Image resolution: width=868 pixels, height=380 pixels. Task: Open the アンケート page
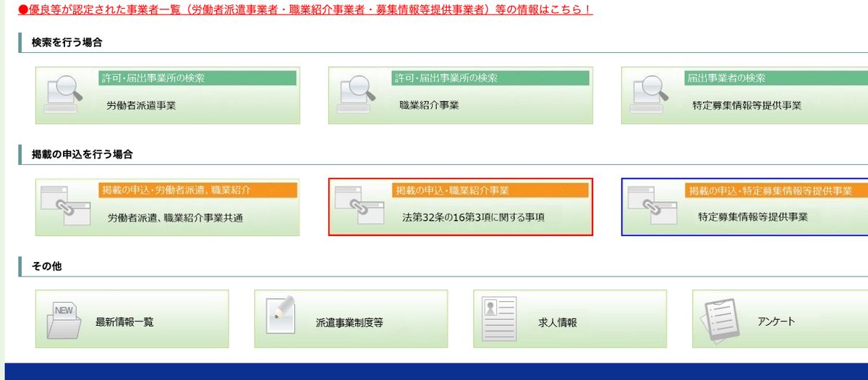coord(780,319)
